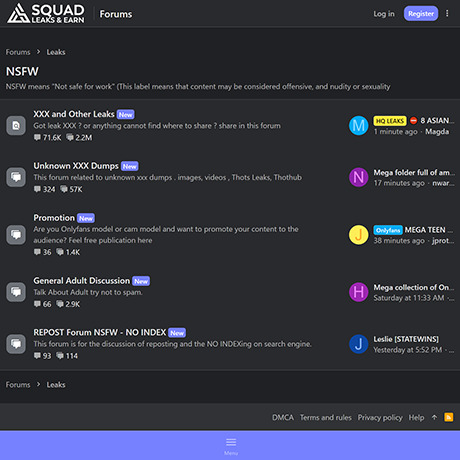Click the XXX and Other Leaks forum icon
This screenshot has width=460, height=460.
(x=16, y=126)
